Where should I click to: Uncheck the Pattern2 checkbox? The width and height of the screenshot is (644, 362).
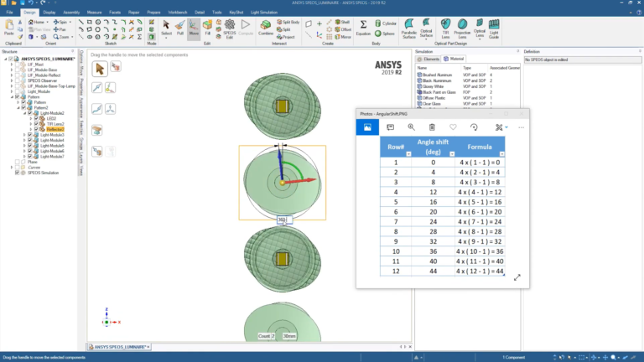click(x=23, y=107)
